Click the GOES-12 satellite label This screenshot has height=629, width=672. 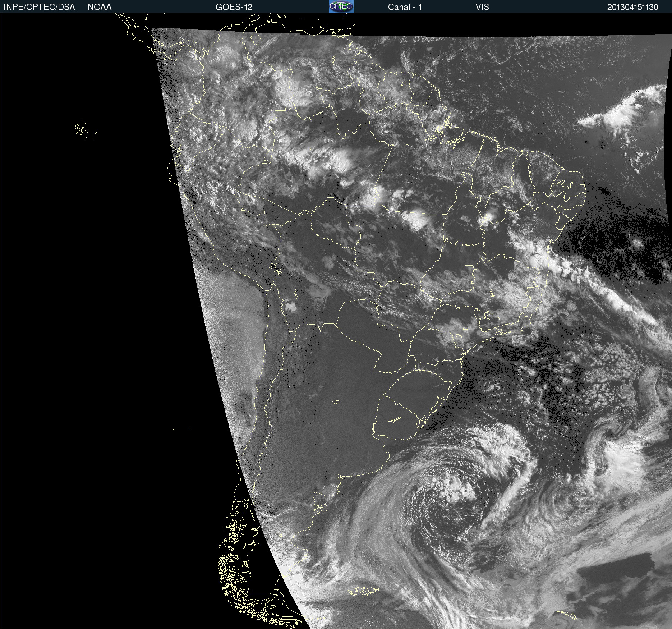(234, 7)
